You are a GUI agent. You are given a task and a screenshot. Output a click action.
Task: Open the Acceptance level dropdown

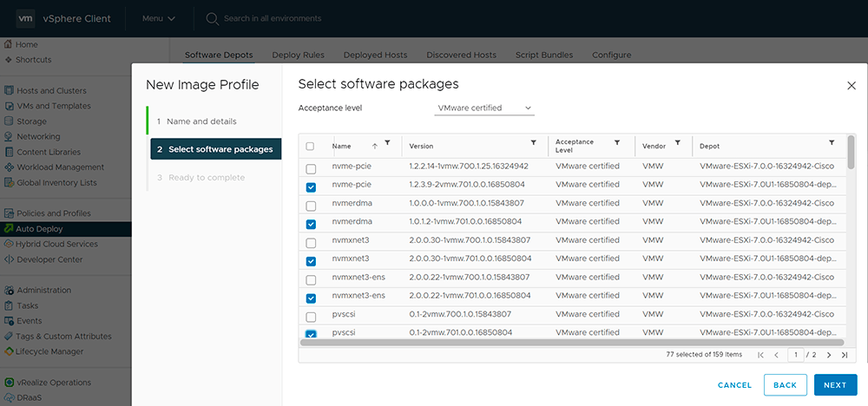(483, 108)
